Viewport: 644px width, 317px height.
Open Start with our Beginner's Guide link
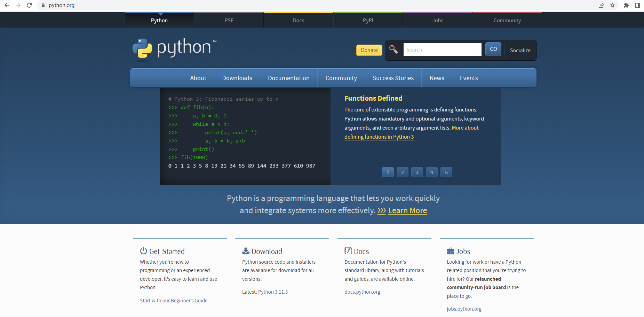(x=174, y=301)
